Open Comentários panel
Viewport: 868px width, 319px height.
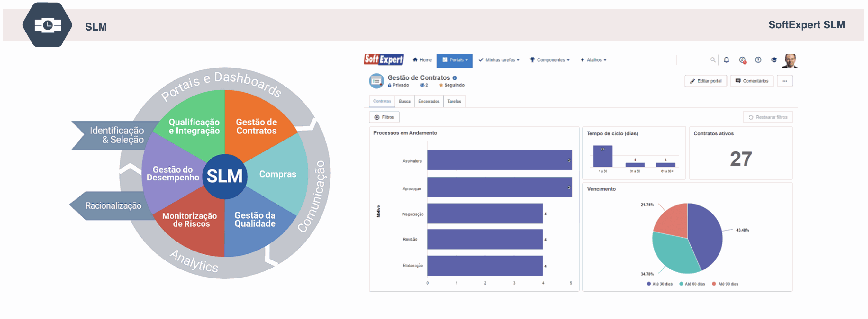[x=752, y=81]
